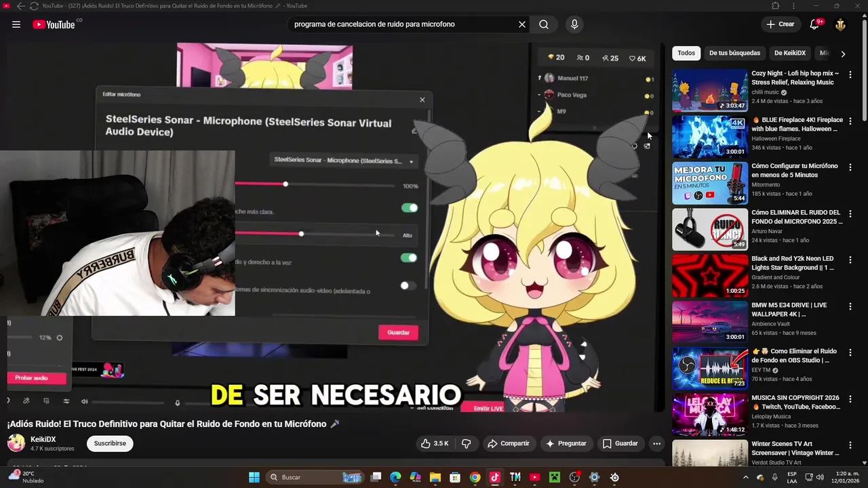Open BMW M5 live wallpaper thumbnail
Viewport: 868px width, 488px height.
[x=710, y=322]
